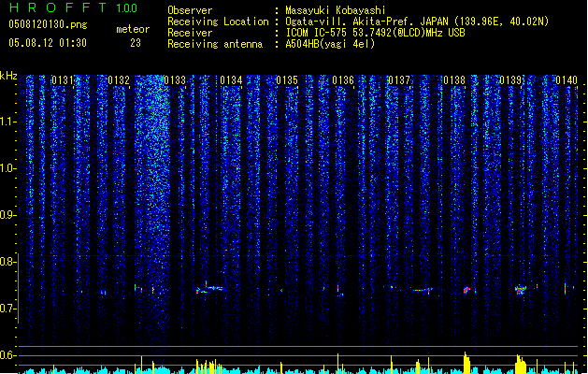Click the ICOM IC-575 53.7492 MHz receiver text

[x=375, y=33]
